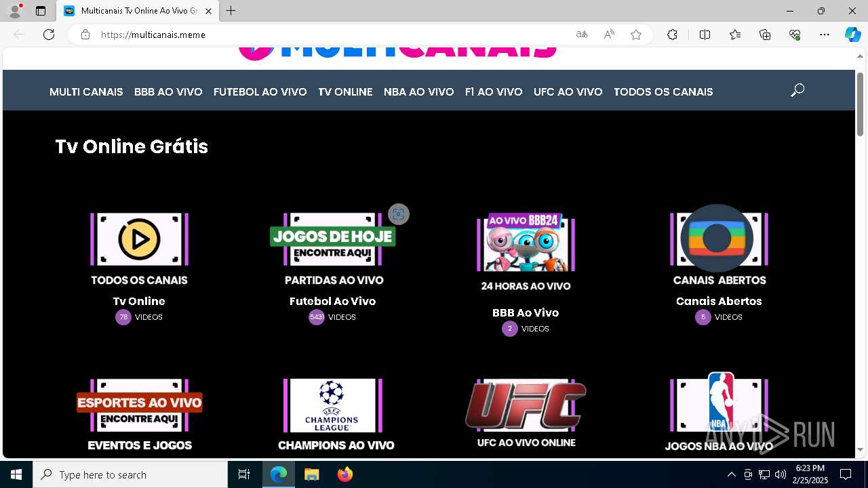868x488 pixels.
Task: Select MULTI CANAIS in navigation menu
Action: 86,91
